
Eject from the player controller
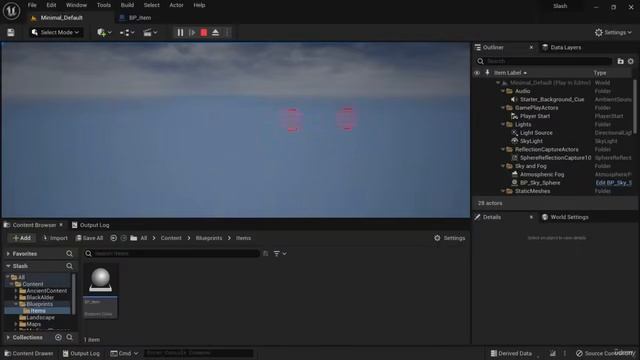216,32
